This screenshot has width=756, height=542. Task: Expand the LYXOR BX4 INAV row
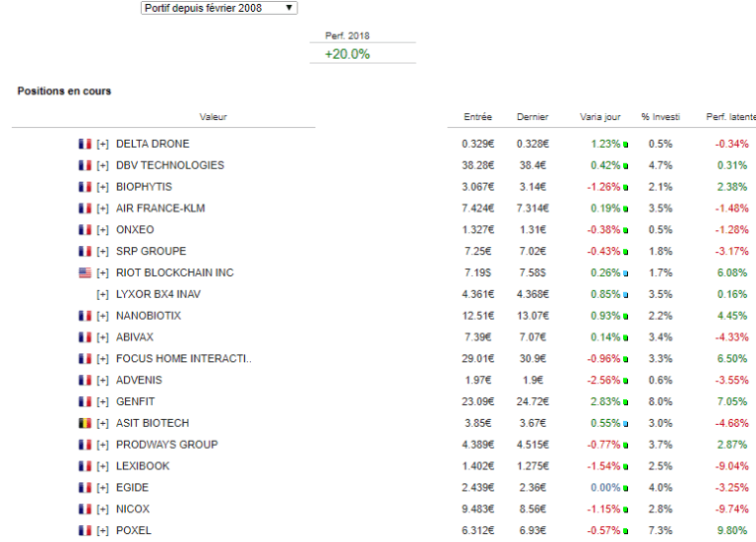coord(102,294)
